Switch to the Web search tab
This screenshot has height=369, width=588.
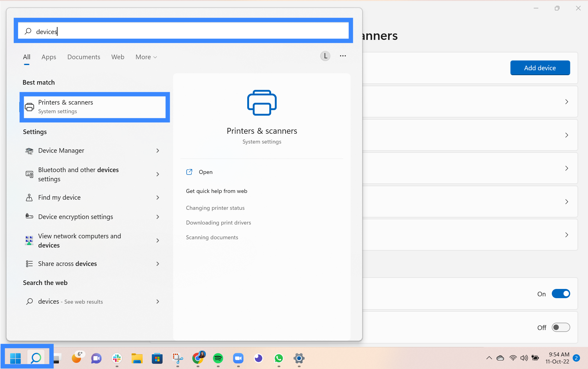pos(118,57)
